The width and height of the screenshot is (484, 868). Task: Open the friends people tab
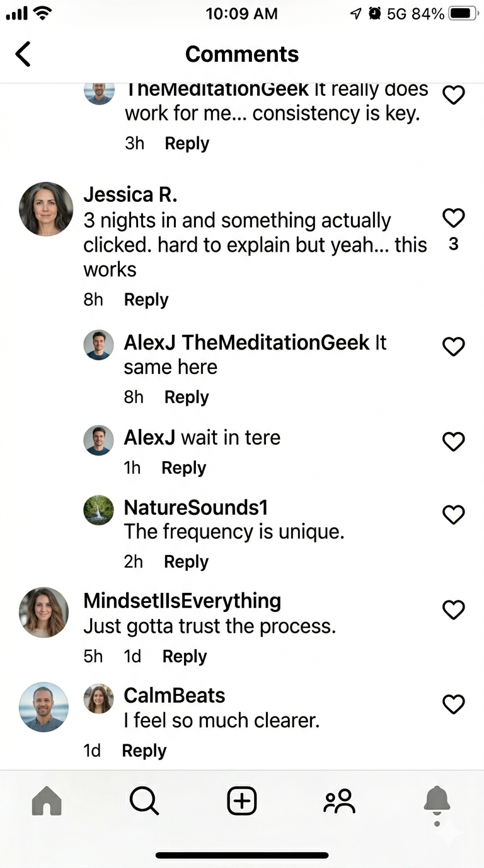tap(340, 801)
